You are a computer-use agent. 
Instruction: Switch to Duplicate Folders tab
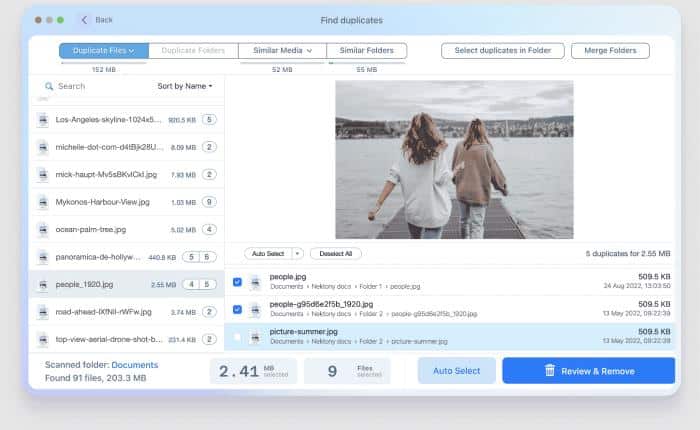(193, 50)
